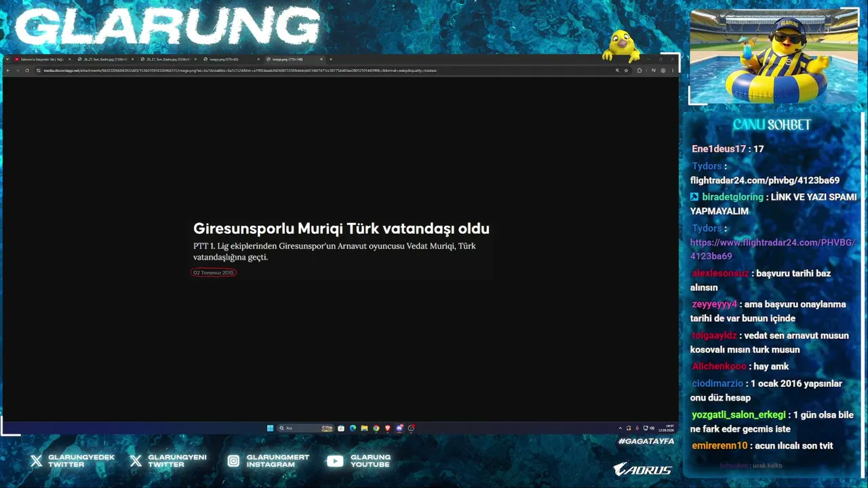Switch to second 26_27_Tam_Kadro.jpg tab
The width and height of the screenshot is (868, 488).
pyautogui.click(x=168, y=60)
